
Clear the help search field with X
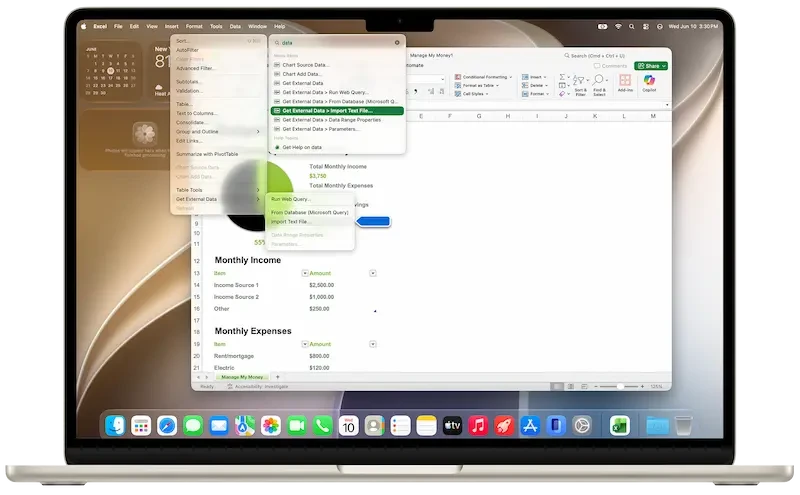(397, 42)
